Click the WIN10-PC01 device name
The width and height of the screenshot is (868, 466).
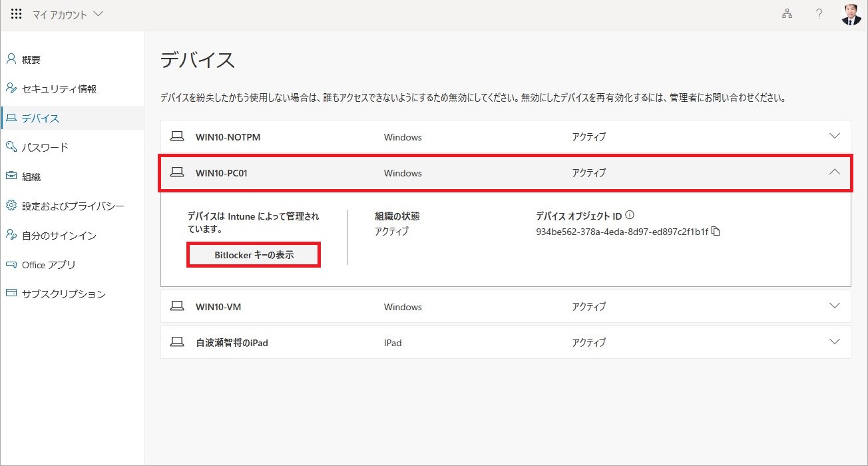coord(222,173)
